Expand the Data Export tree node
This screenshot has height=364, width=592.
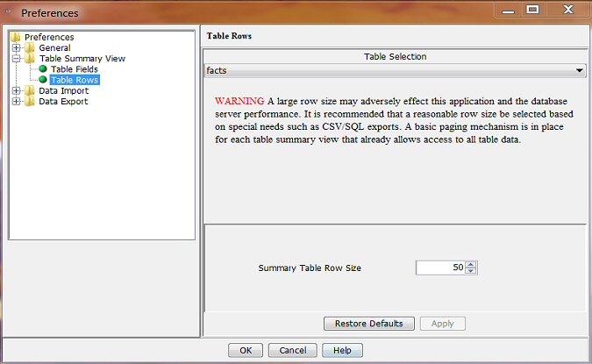coord(16,101)
